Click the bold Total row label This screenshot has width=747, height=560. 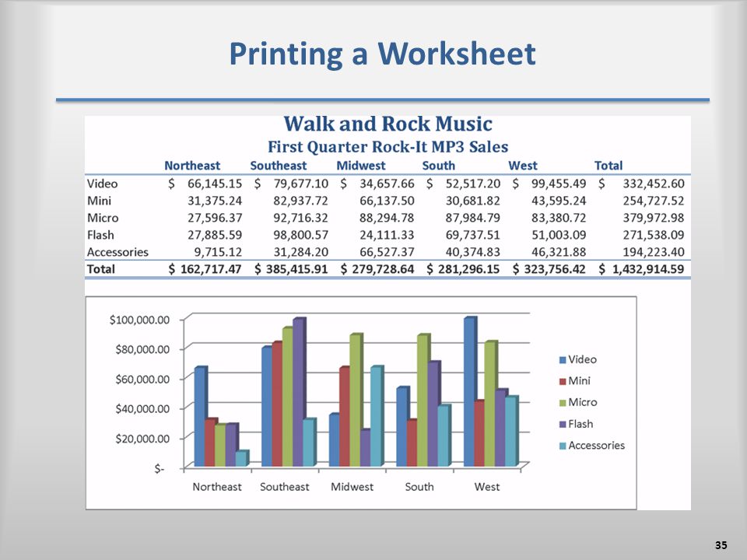(x=100, y=270)
